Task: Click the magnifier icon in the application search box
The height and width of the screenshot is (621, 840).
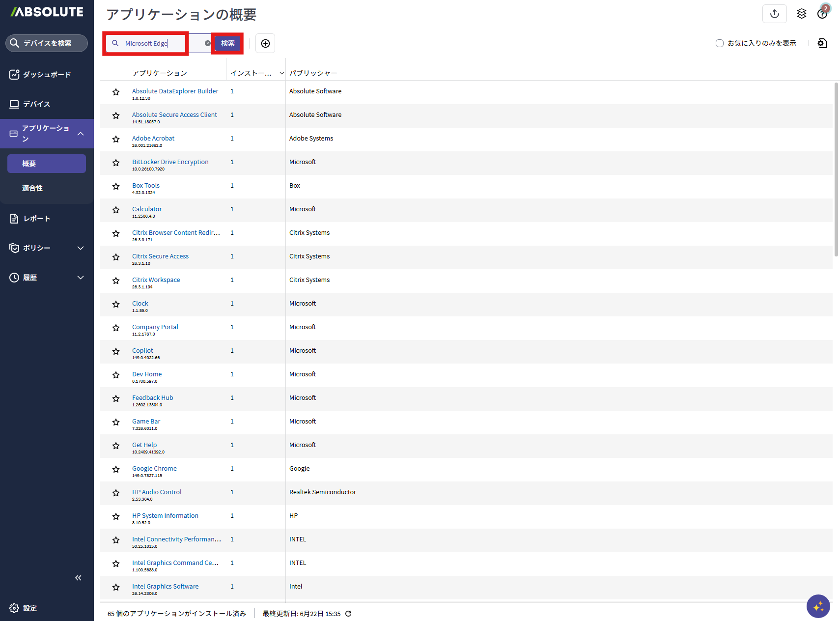Action: [x=115, y=43]
